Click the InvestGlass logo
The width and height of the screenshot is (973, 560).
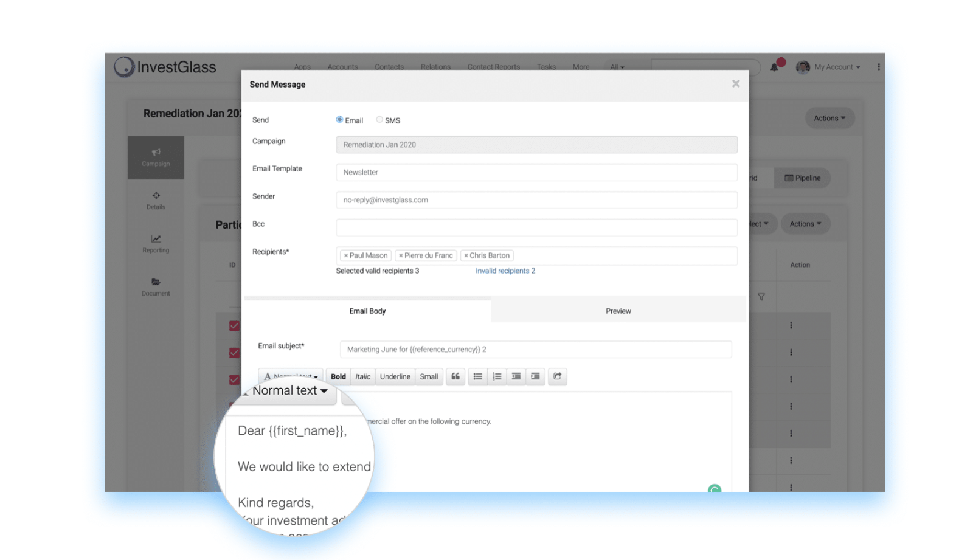click(x=165, y=67)
